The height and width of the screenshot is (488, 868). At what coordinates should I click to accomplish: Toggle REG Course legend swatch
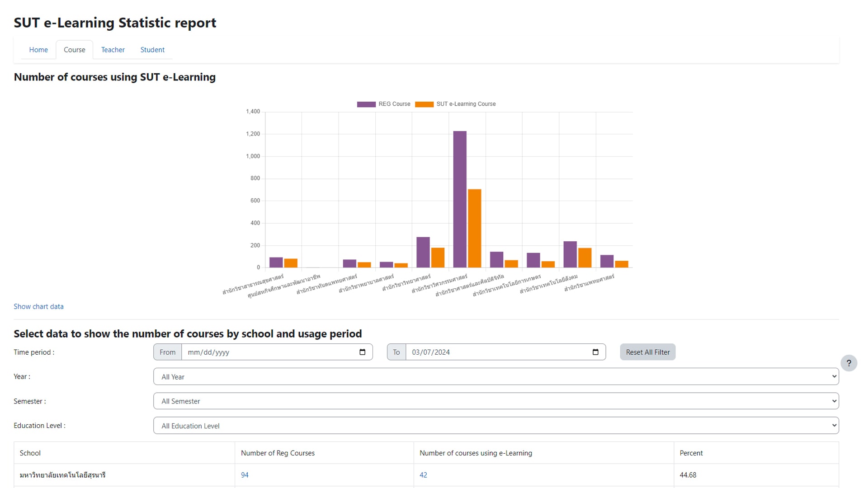pos(366,104)
